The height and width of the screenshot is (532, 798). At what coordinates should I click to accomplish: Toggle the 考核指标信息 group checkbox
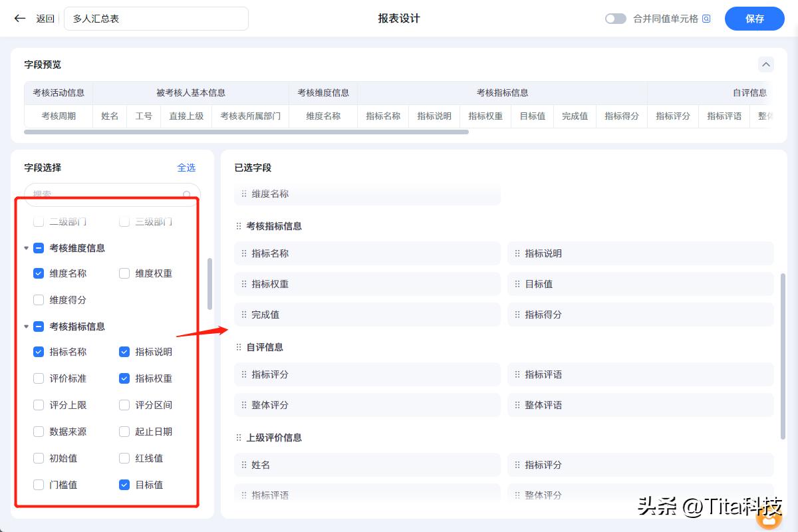click(x=39, y=327)
